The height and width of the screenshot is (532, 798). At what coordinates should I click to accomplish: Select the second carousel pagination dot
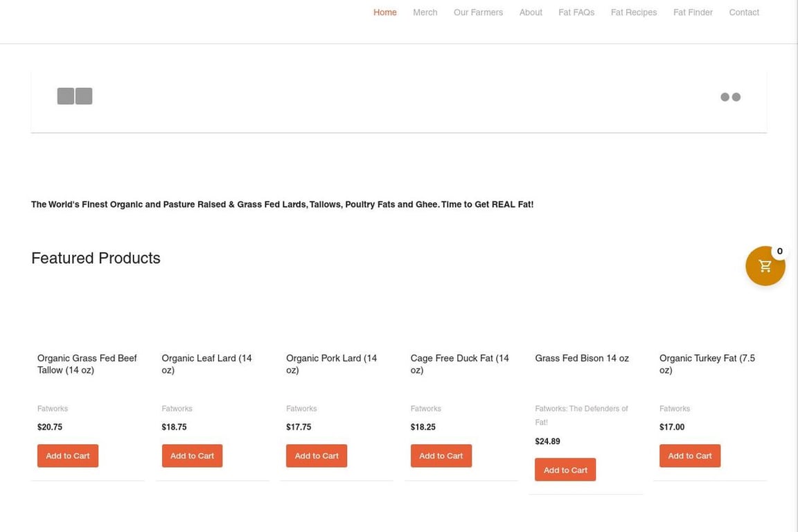736,97
